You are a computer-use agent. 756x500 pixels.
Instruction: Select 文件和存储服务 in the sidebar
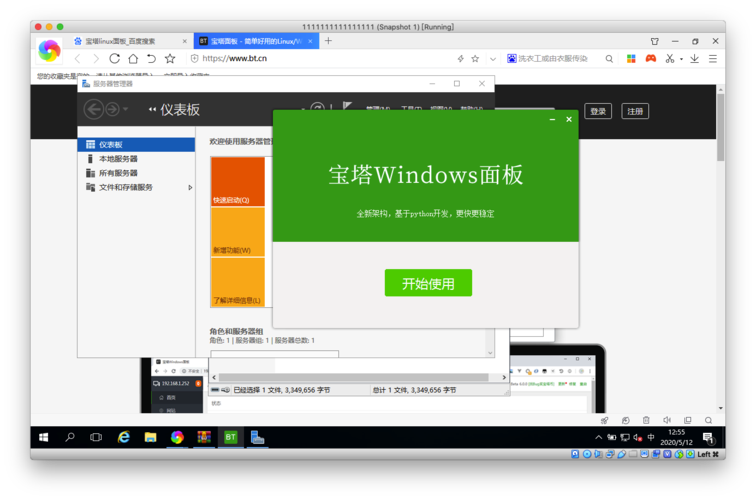136,187
